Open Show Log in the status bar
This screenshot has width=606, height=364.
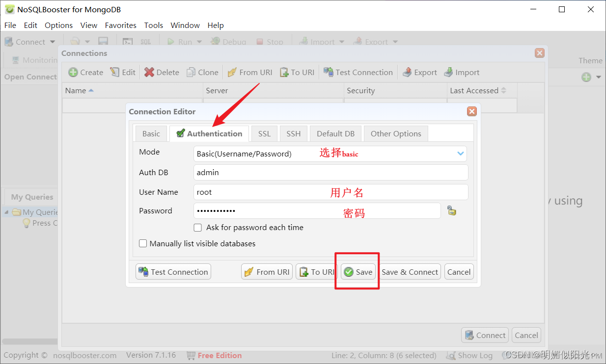pyautogui.click(x=469, y=356)
